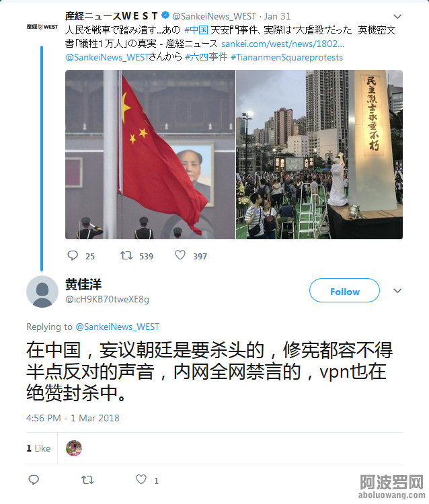Open the sankei.com/west/news article link
429x504 pixels.
(x=282, y=44)
